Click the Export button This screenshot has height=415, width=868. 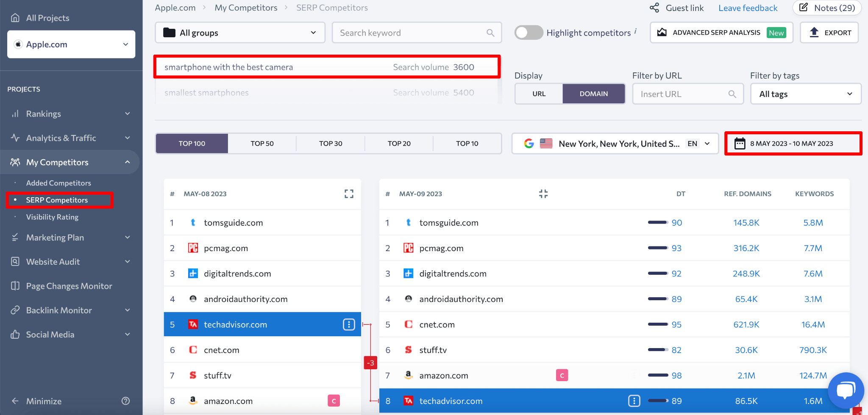(x=828, y=32)
